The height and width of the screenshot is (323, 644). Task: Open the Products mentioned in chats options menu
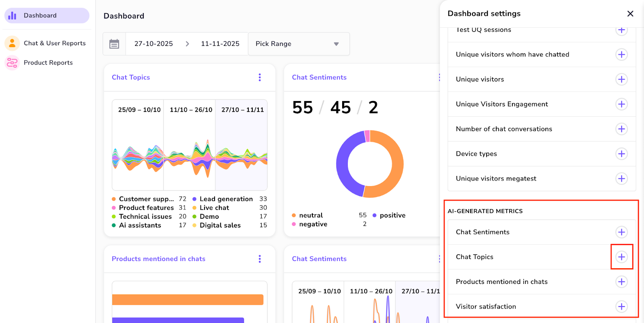point(260,259)
